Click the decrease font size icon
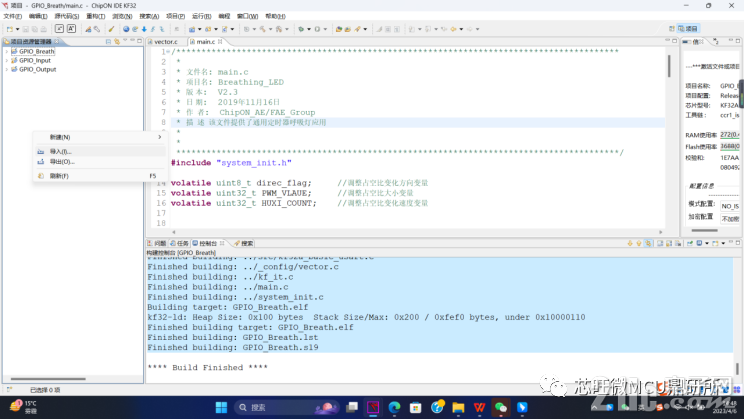 coord(59,29)
